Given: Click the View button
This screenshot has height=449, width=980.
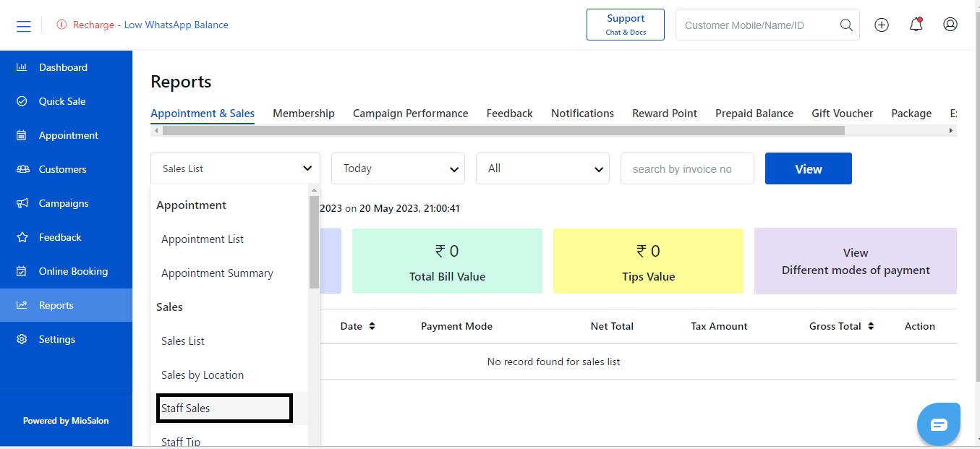Looking at the screenshot, I should click(808, 168).
